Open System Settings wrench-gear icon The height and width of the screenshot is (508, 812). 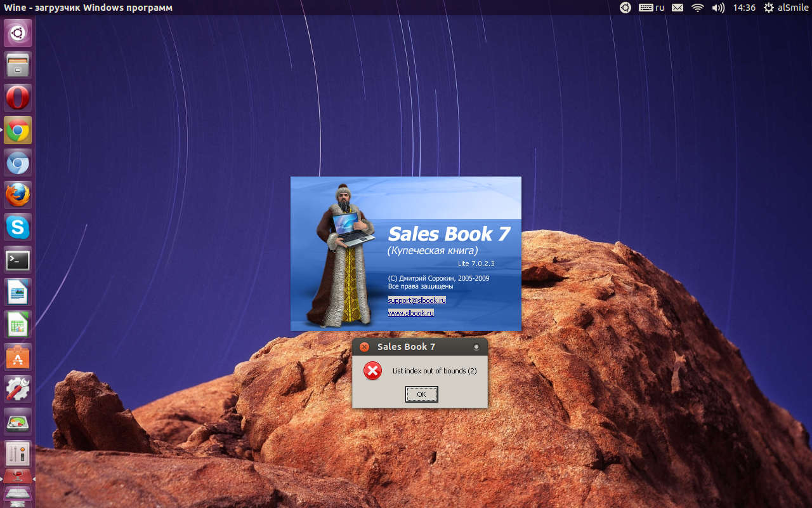(x=18, y=389)
